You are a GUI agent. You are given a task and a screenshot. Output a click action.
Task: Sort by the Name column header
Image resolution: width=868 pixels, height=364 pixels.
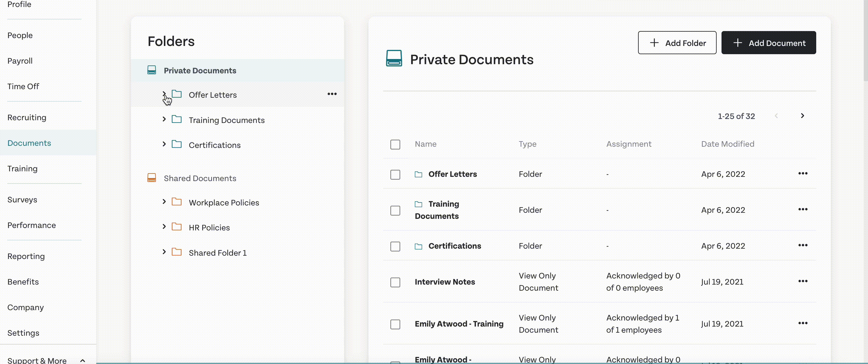click(425, 144)
